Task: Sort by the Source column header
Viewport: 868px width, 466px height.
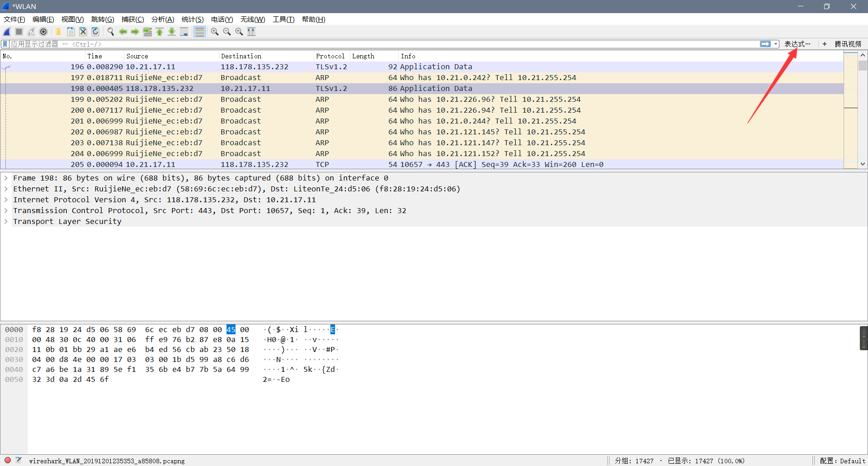Action: [x=171, y=56]
